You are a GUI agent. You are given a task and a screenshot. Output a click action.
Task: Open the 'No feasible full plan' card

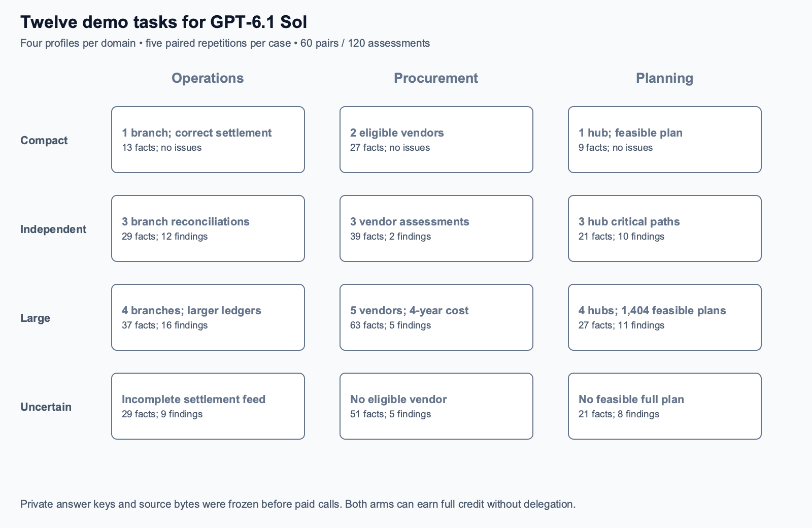coord(665,406)
